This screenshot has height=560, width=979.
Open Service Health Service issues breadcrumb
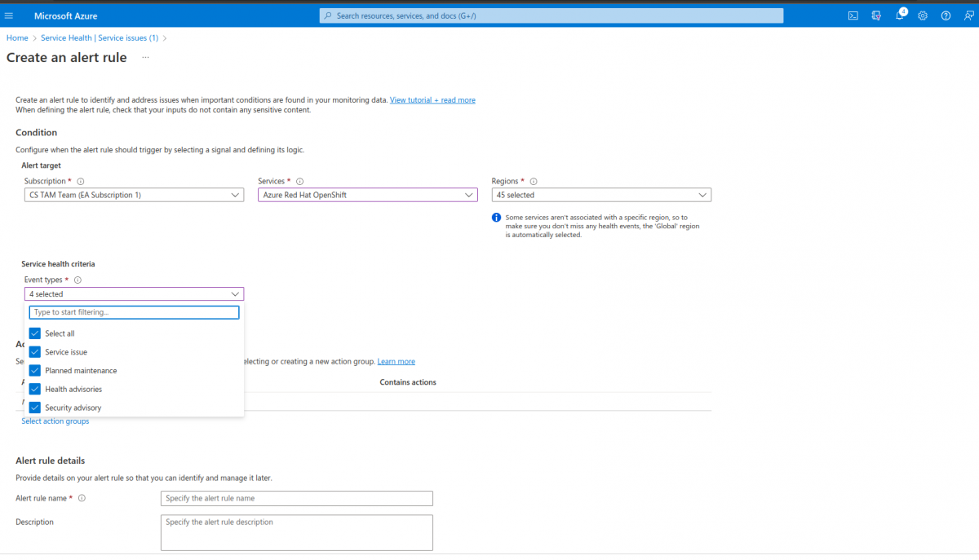(100, 37)
